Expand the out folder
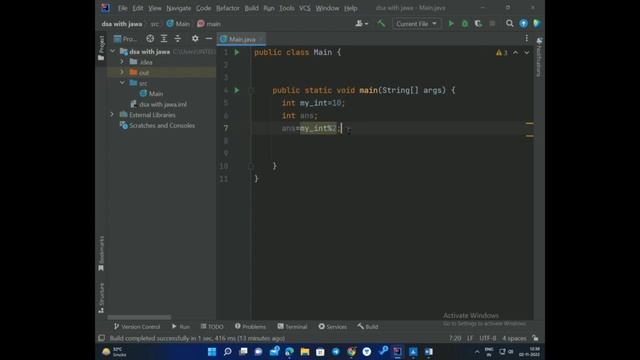Image resolution: width=640 pixels, height=360 pixels. coord(122,72)
